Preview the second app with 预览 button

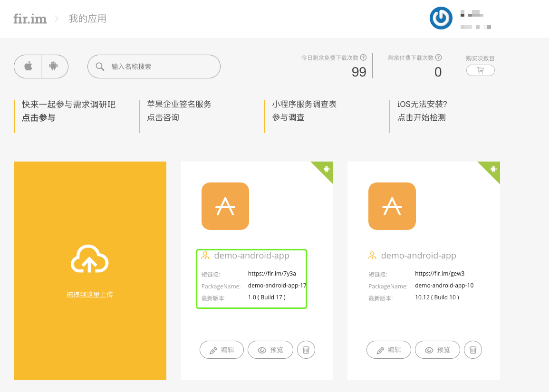coord(437,350)
